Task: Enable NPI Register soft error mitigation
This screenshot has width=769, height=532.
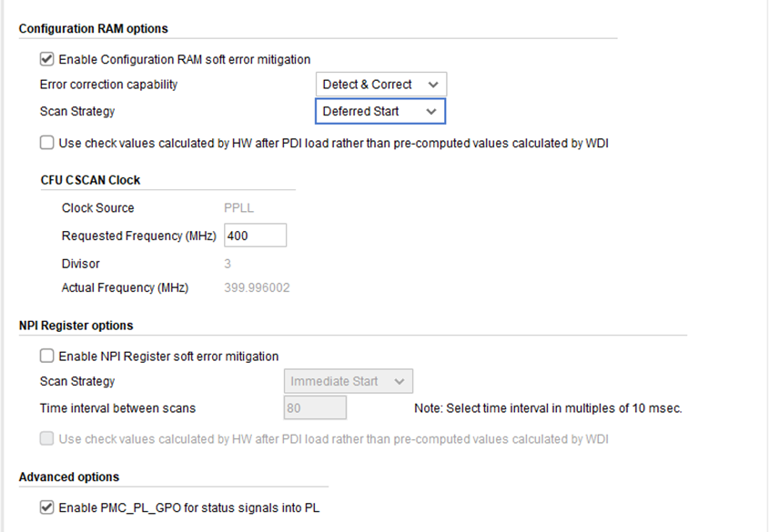Action: [x=47, y=356]
